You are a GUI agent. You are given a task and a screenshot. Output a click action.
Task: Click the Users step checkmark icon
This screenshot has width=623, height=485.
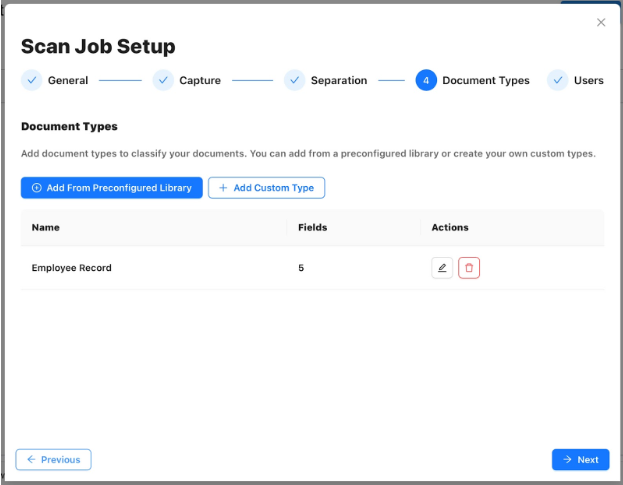(557, 80)
